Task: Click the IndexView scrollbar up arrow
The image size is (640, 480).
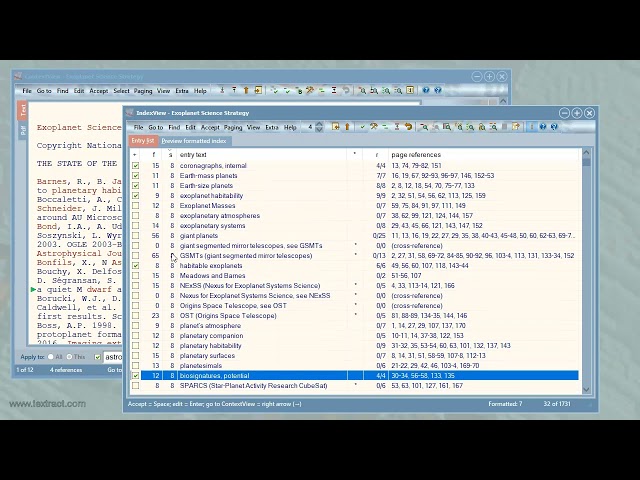Action: (x=587, y=153)
